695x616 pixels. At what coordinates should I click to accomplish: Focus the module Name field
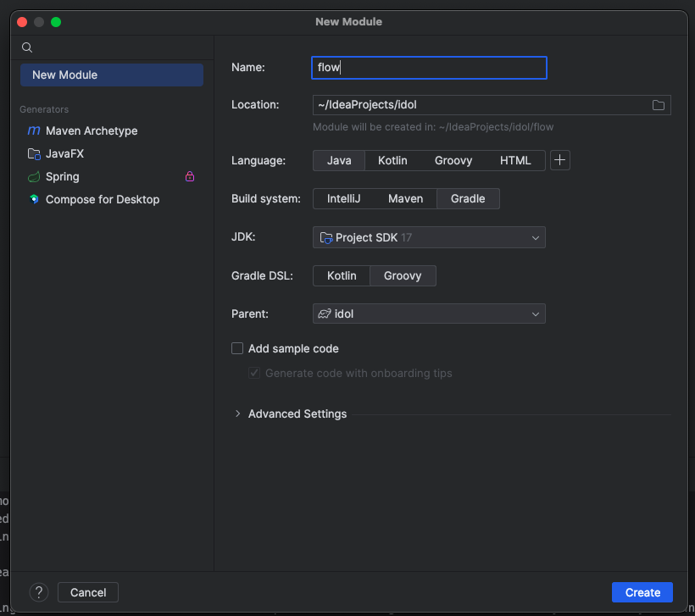click(429, 68)
